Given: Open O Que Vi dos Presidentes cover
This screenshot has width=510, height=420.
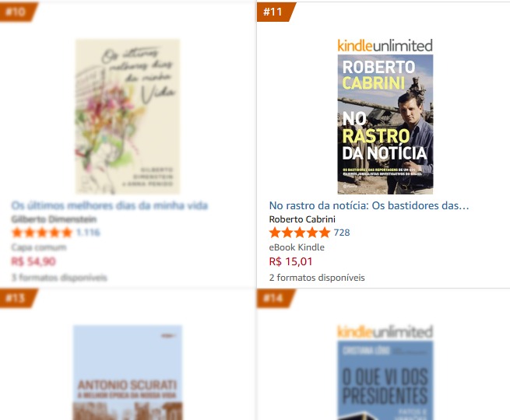Looking at the screenshot, I should click(385, 380).
